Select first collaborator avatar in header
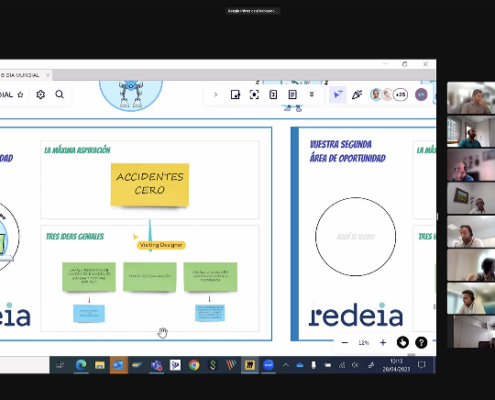The height and width of the screenshot is (400, 495). click(376, 95)
